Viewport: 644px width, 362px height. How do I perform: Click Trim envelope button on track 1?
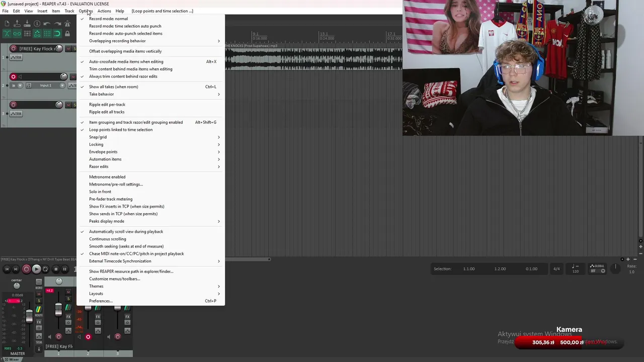(16, 57)
